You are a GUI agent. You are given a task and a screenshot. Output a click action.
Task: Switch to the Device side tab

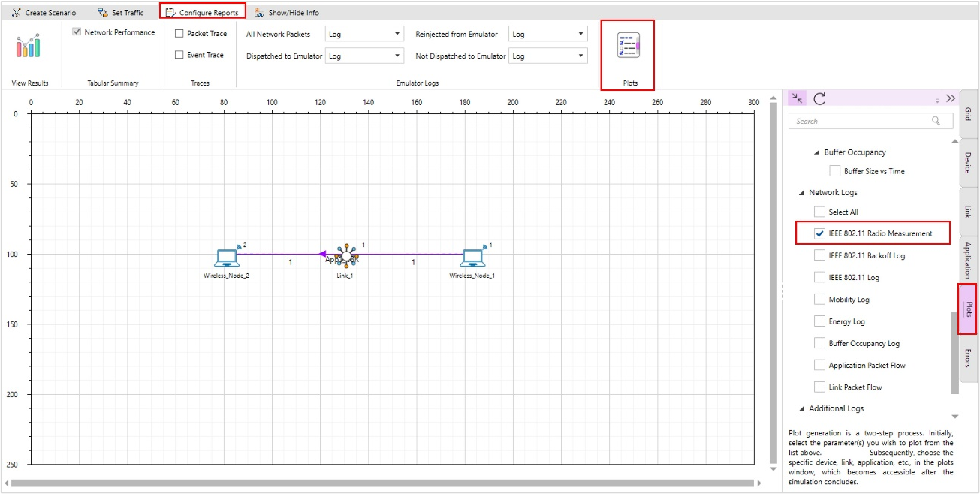point(967,163)
